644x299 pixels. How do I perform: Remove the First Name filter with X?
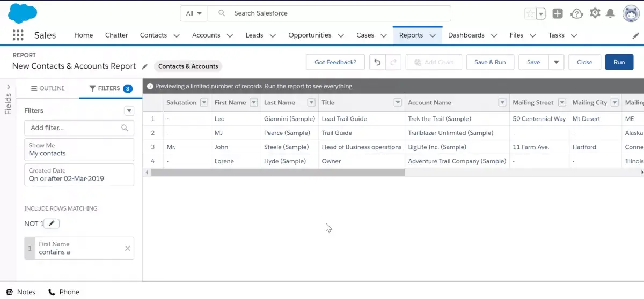tap(127, 248)
